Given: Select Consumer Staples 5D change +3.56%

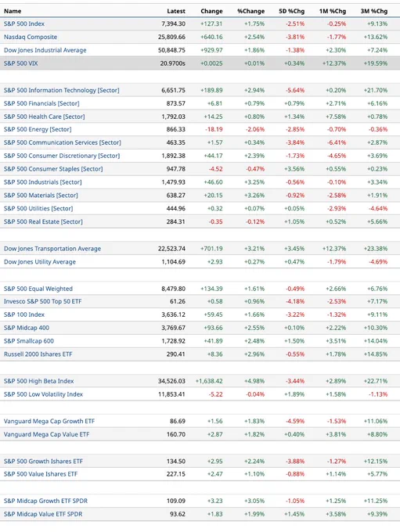Looking at the screenshot, I should point(294,169).
